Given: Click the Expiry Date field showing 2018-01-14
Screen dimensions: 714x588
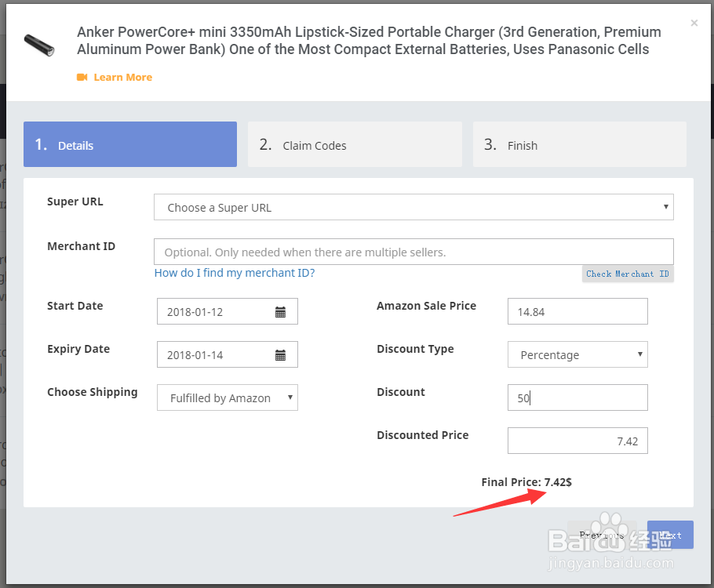Looking at the screenshot, I should 228,354.
